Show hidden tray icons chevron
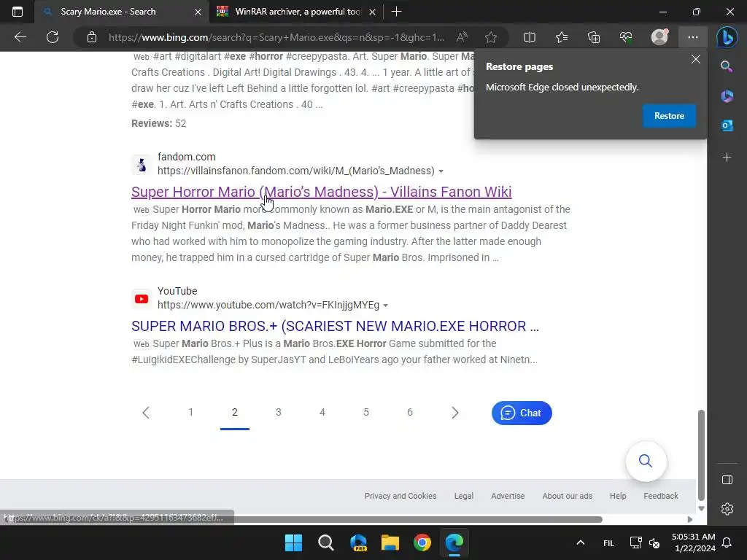The image size is (747, 560). 580,542
